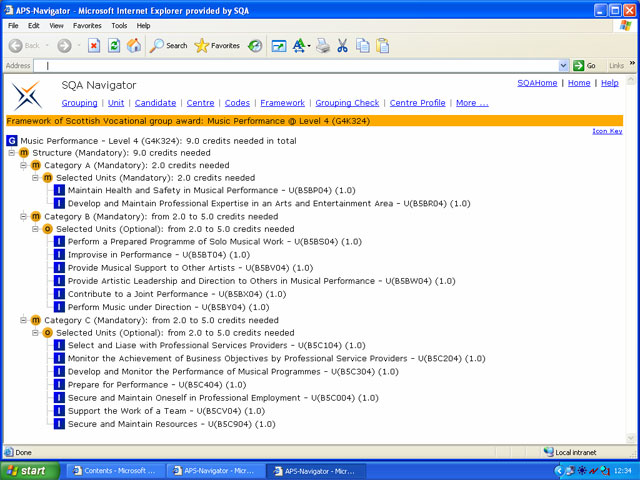The height and width of the screenshot is (480, 640).
Task: Open the Grouping link
Action: point(80,103)
